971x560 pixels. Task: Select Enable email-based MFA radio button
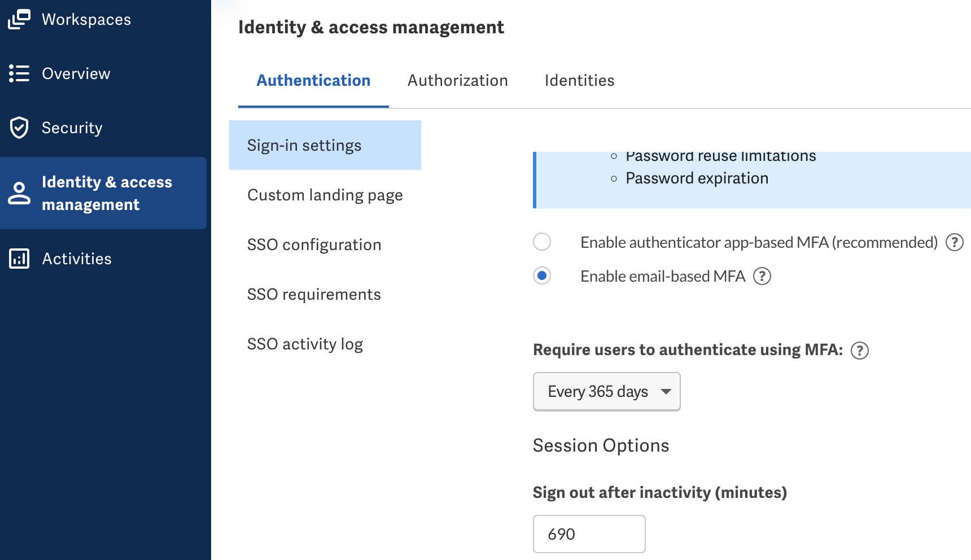click(542, 275)
